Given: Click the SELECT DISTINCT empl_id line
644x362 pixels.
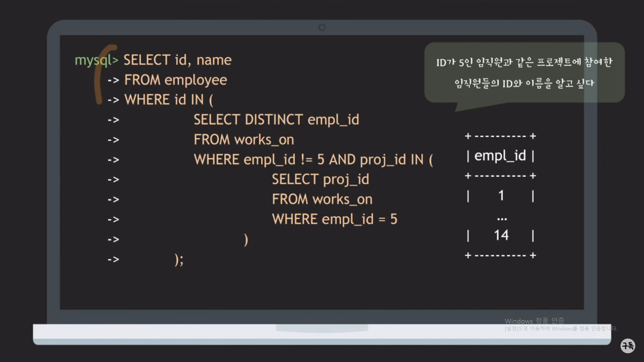Looking at the screenshot, I should [276, 120].
